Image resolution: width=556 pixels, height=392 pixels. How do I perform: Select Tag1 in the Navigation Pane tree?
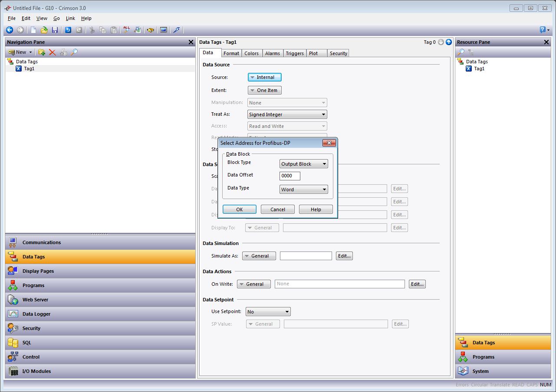[x=29, y=69]
